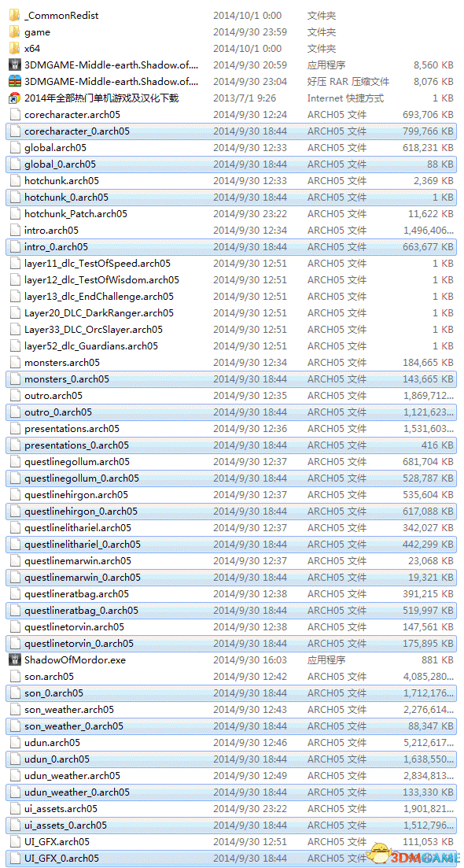Select the questlinehirgon_0.arch05 file name
This screenshot has width=464, height=868.
pos(81,512)
